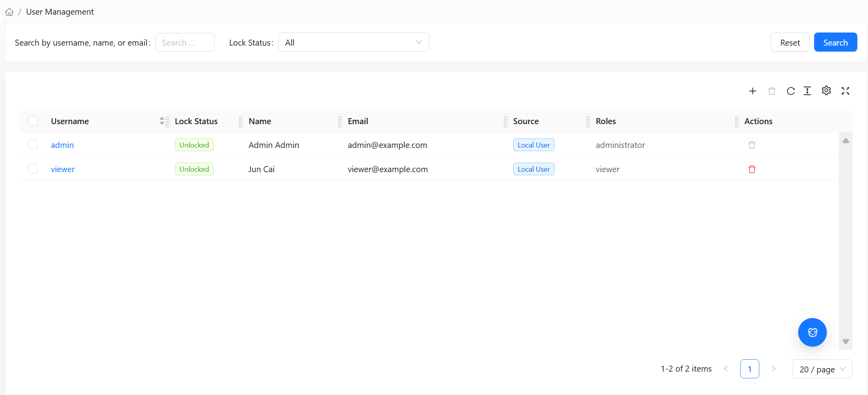Go to next page arrow
This screenshot has width=868, height=395.
[x=774, y=369]
